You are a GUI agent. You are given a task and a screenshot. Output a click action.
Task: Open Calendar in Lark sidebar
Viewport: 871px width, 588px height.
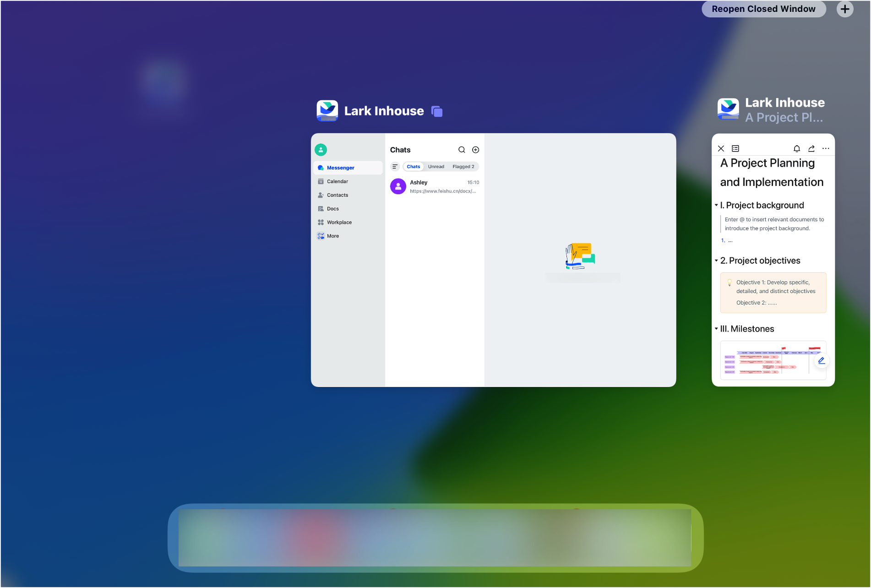pyautogui.click(x=348, y=181)
